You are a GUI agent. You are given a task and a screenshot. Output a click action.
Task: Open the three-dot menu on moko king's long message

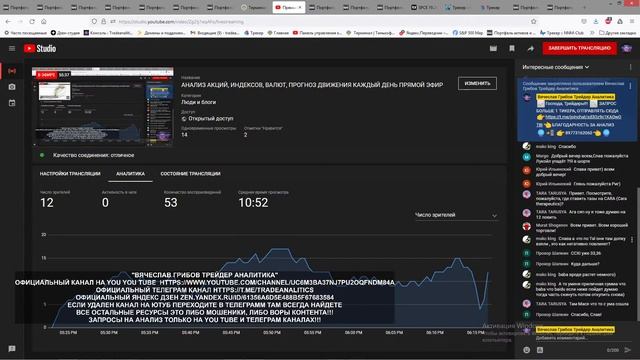coord(632,240)
